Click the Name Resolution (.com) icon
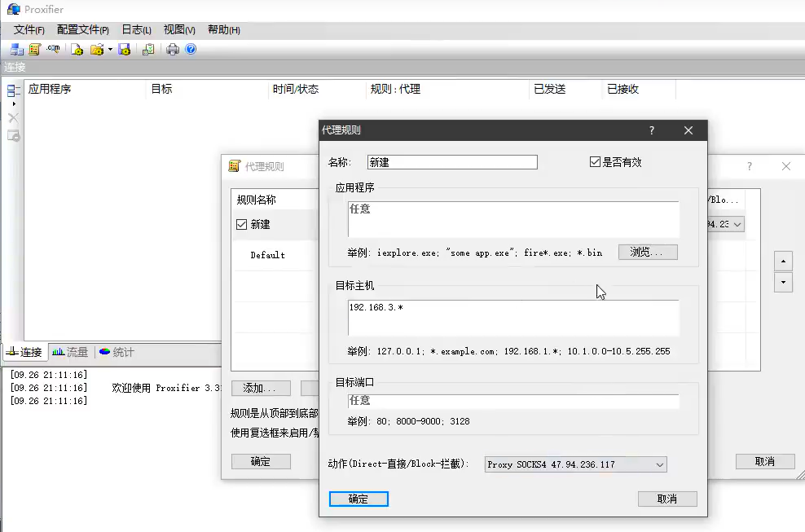Screen dimensions: 805x532 (54, 50)
